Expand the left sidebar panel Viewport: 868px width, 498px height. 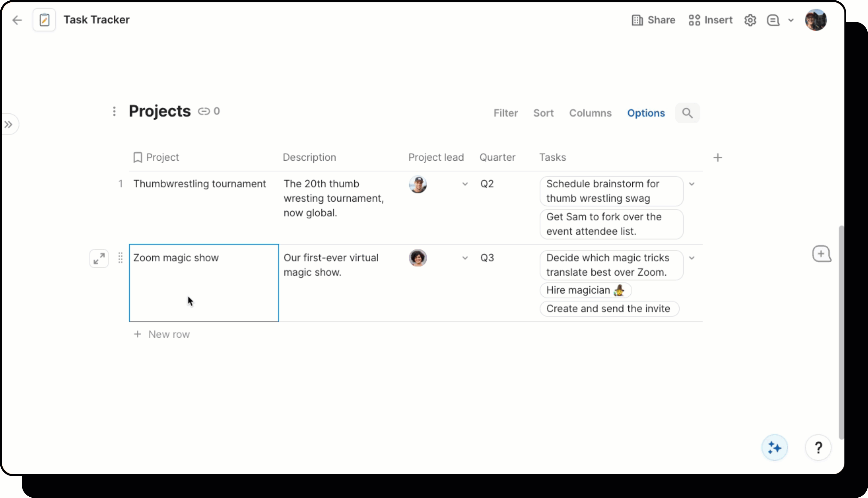pyautogui.click(x=9, y=124)
